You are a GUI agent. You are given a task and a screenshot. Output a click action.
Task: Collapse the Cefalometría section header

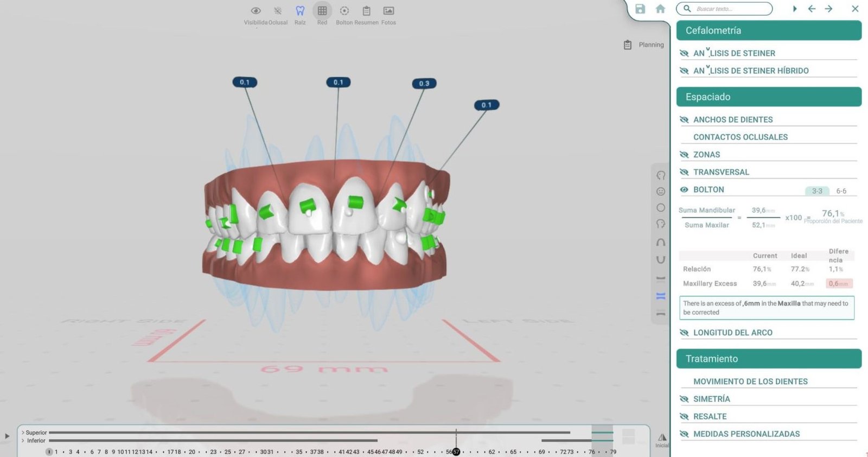[x=769, y=30]
